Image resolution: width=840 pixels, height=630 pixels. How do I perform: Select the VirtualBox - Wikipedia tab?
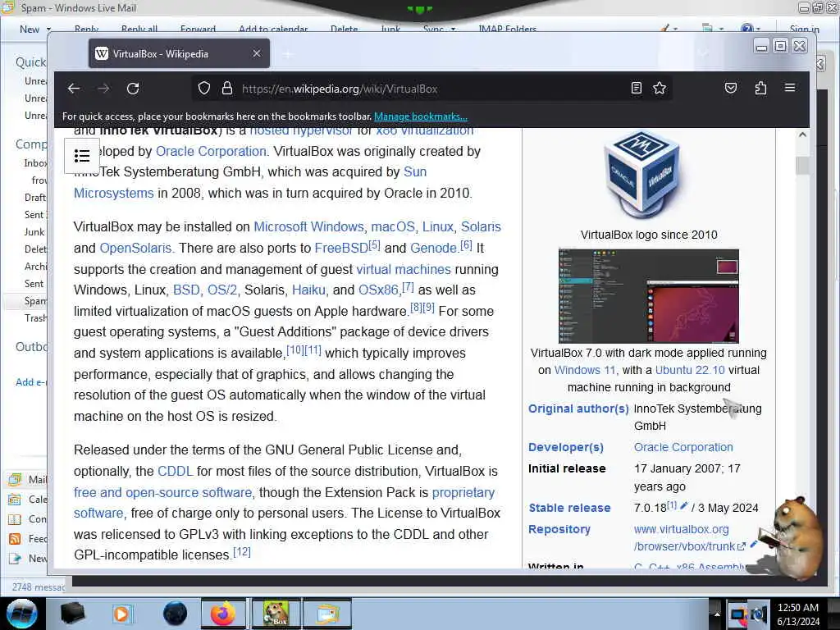(x=179, y=53)
